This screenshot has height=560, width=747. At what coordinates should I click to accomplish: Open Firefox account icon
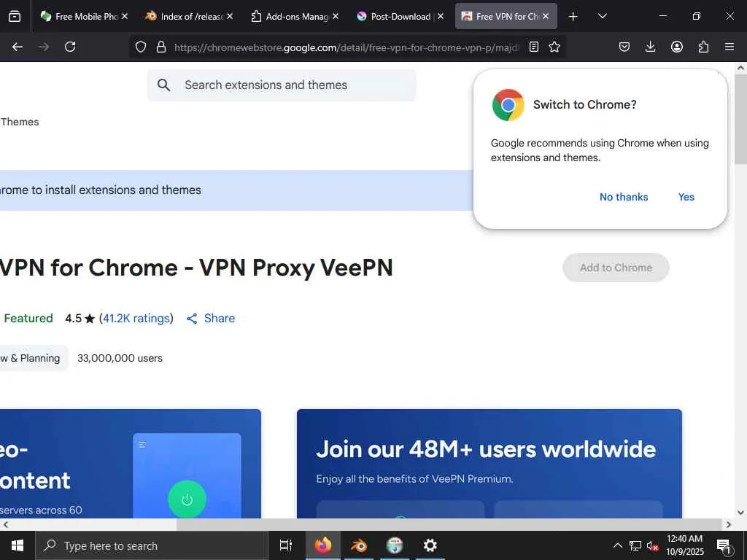677,47
